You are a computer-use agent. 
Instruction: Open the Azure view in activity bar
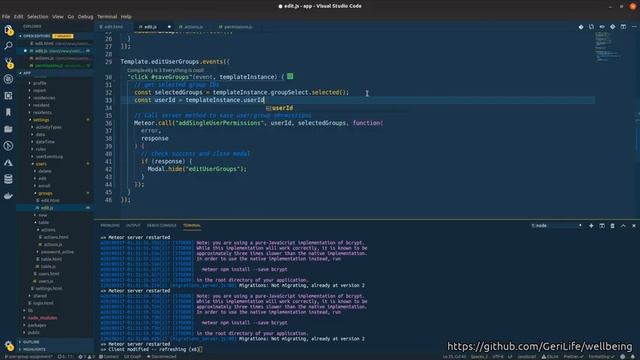[x=8, y=162]
